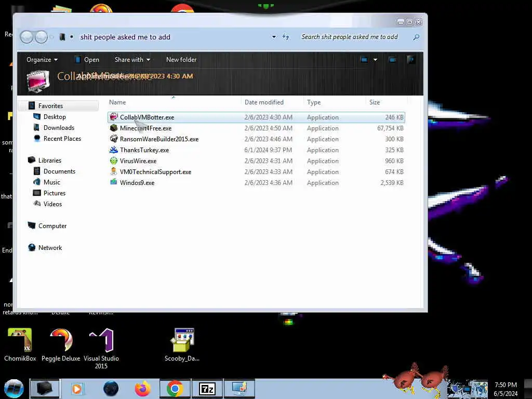
Task: Open the dark globe taskbar icon
Action: 111,389
